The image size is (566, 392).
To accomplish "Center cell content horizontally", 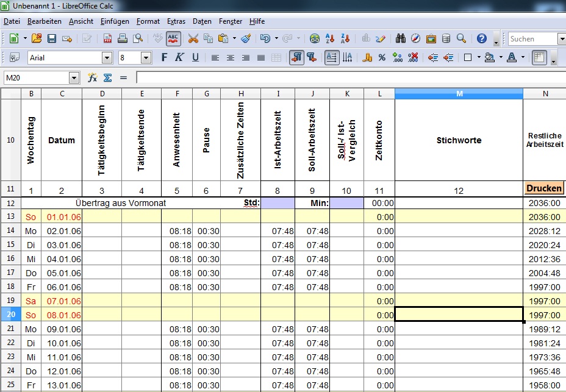I will (x=231, y=57).
